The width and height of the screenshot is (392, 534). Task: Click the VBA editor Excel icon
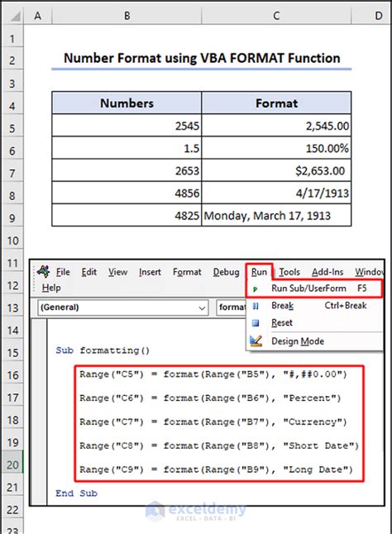pyautogui.click(x=44, y=271)
